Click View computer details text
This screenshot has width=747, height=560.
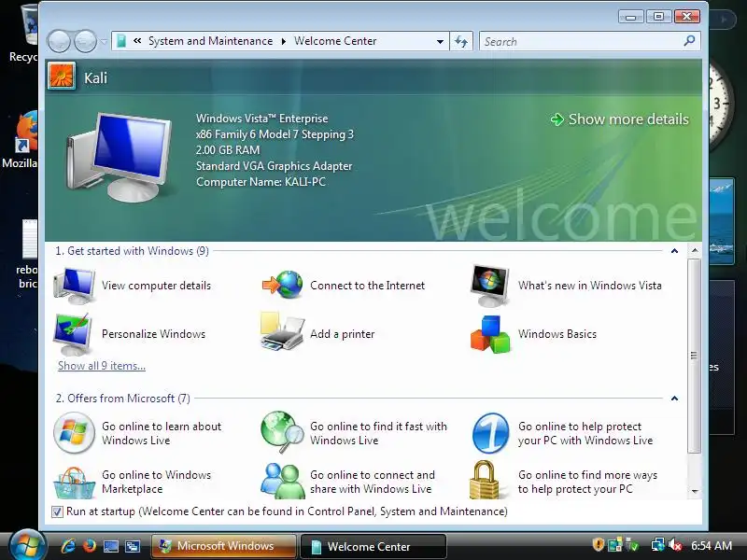[x=156, y=286]
